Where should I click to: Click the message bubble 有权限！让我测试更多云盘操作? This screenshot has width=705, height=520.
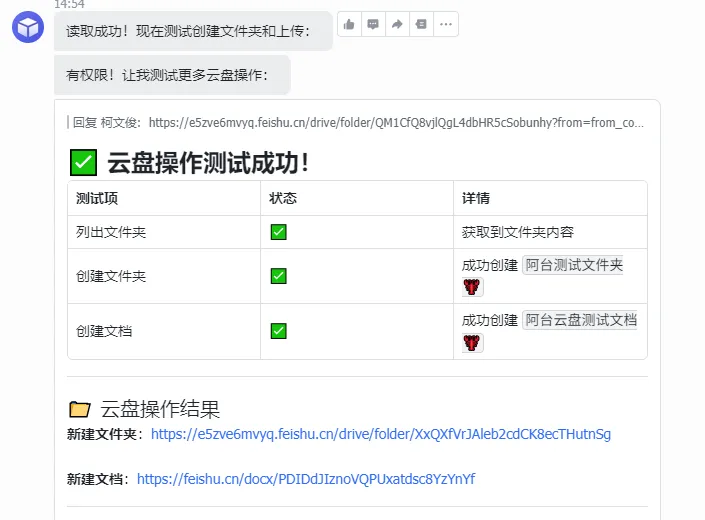172,75
